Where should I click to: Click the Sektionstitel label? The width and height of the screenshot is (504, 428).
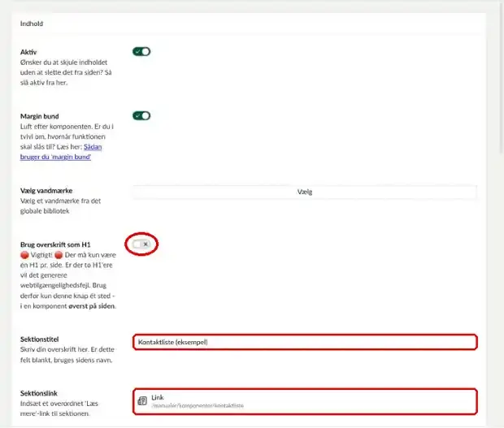click(40, 339)
